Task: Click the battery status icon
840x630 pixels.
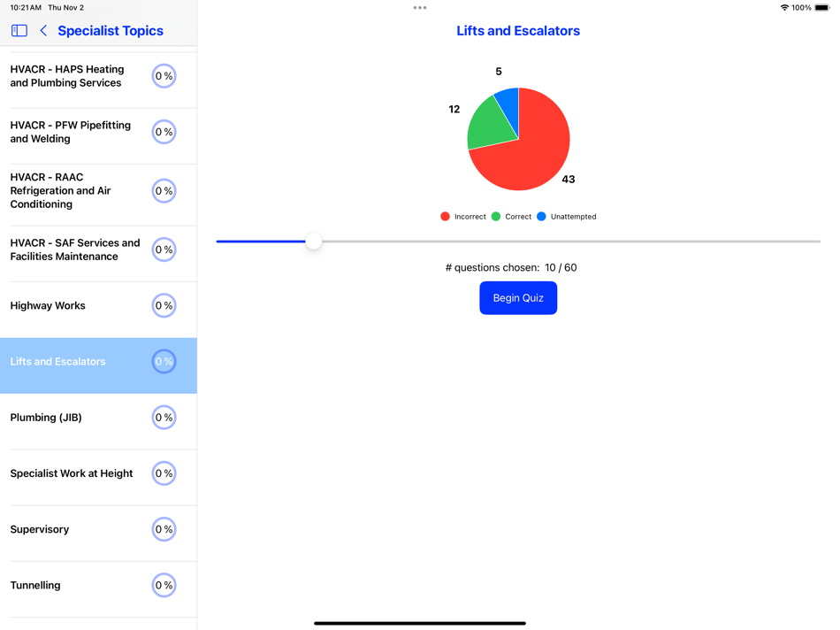Action: point(821,7)
